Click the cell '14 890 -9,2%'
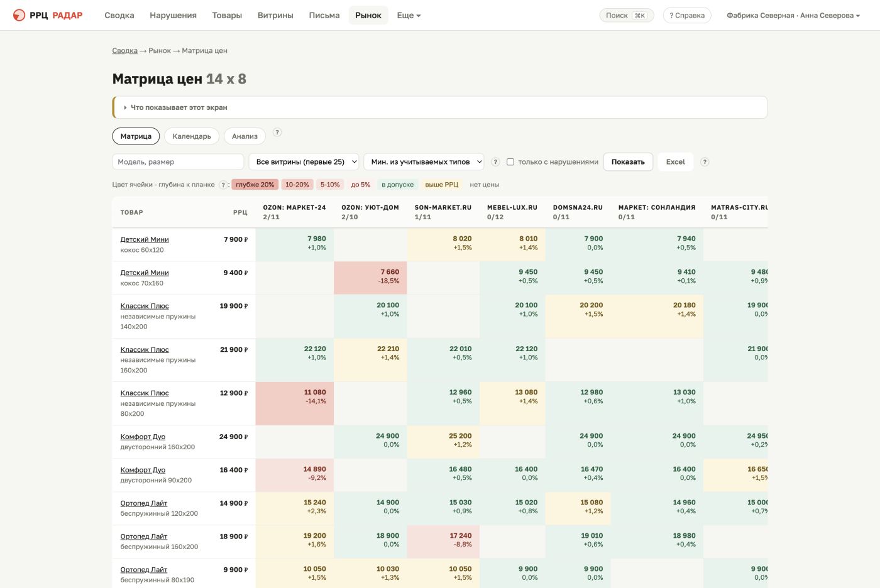The image size is (880, 588). (x=295, y=475)
